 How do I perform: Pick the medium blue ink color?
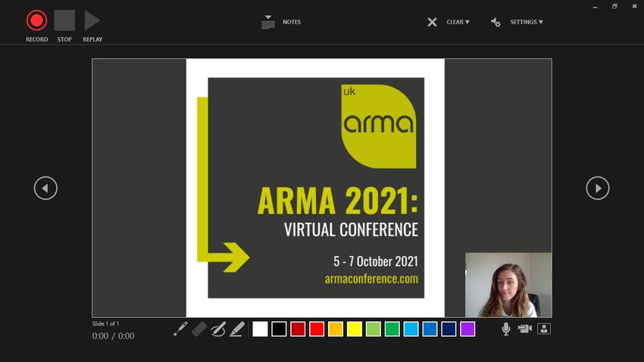pos(430,329)
